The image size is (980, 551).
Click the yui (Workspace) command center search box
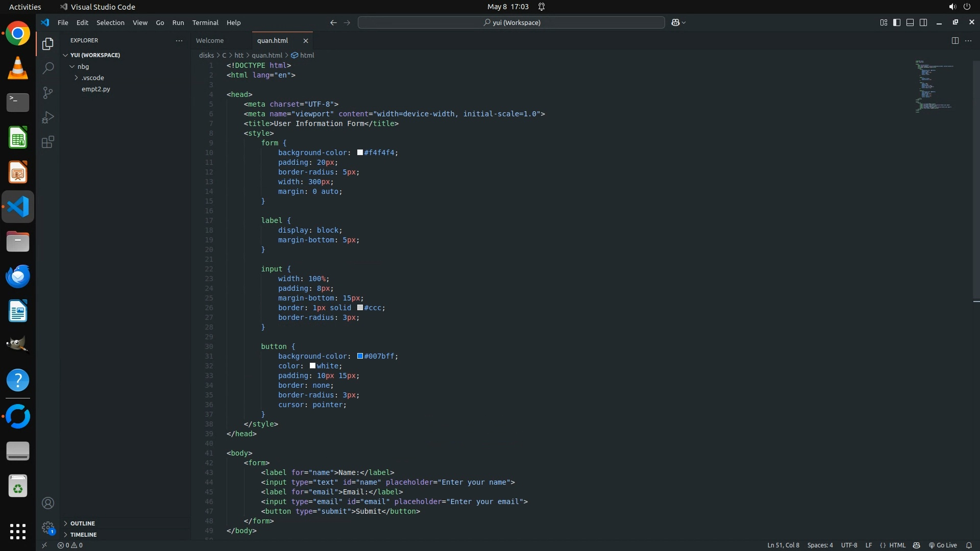(511, 22)
